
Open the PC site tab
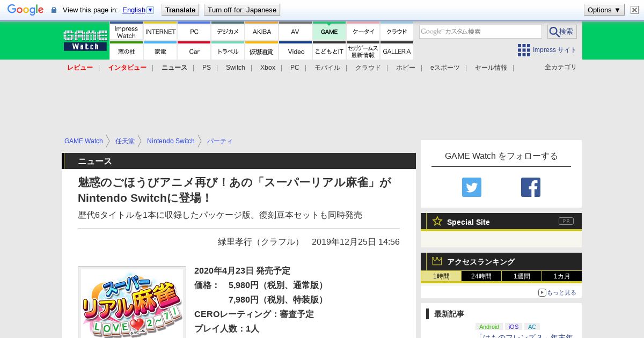point(194,32)
